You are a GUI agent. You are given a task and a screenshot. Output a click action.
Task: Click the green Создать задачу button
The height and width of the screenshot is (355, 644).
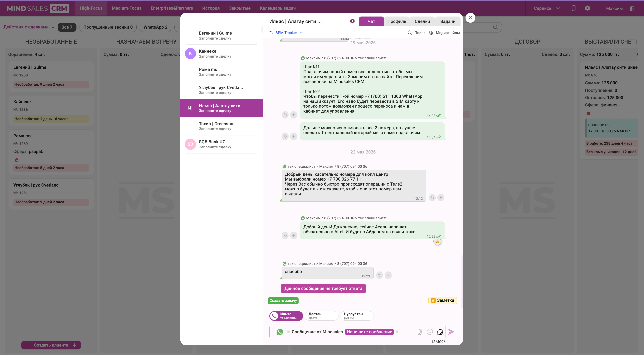tap(283, 300)
